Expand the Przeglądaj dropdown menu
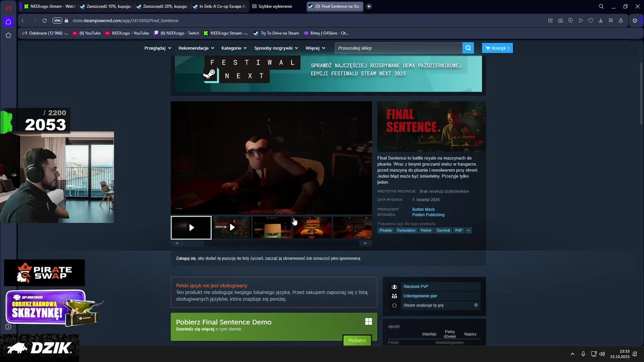The width and height of the screenshot is (644, 362). (157, 48)
